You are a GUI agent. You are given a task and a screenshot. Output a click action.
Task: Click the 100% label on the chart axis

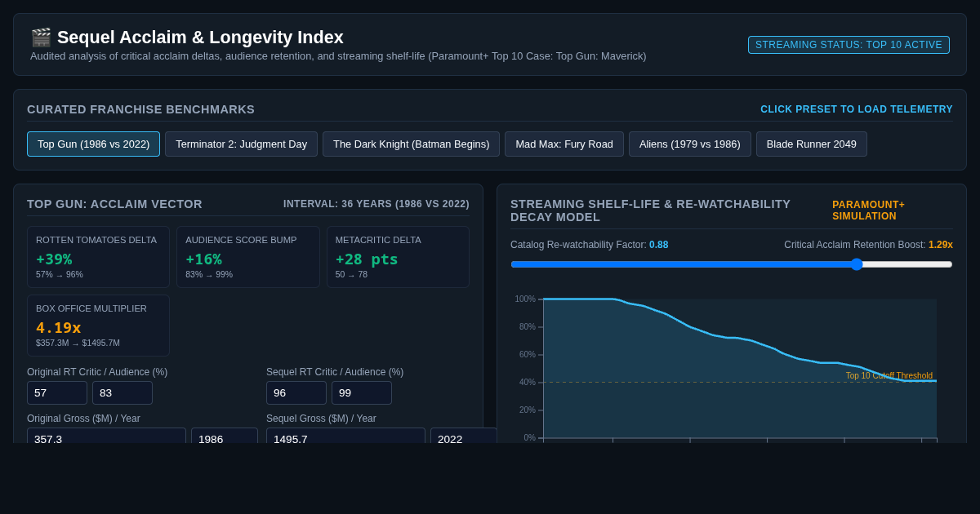pos(525,299)
